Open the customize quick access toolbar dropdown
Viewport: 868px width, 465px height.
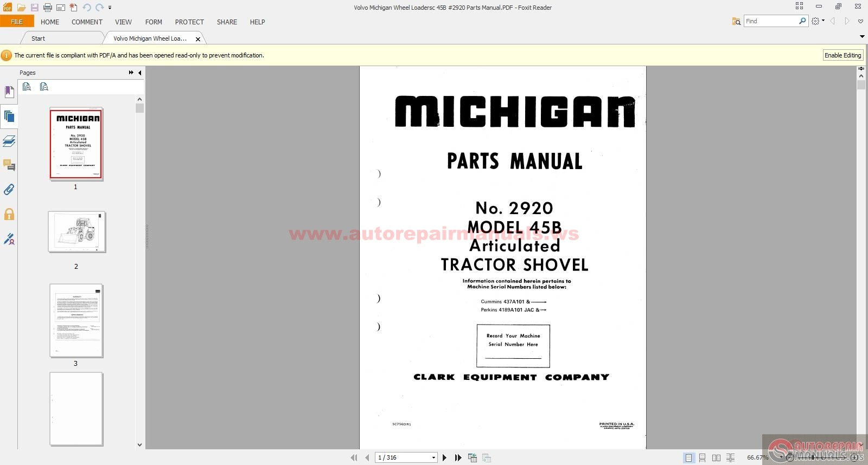pos(110,8)
